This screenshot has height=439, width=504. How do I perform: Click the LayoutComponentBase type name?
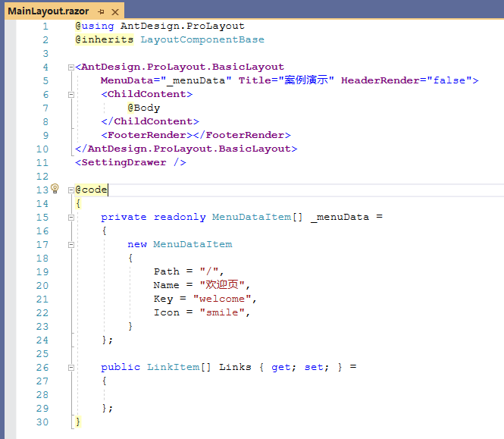[x=202, y=39]
